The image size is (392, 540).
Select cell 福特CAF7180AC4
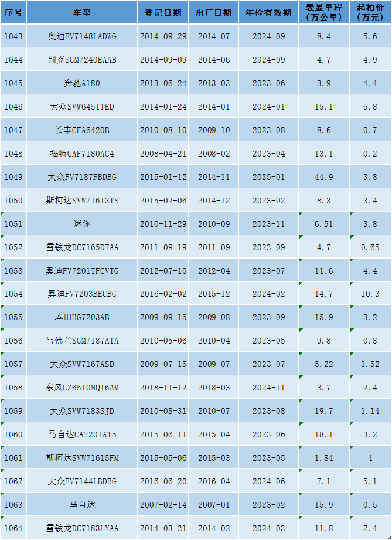(x=82, y=153)
